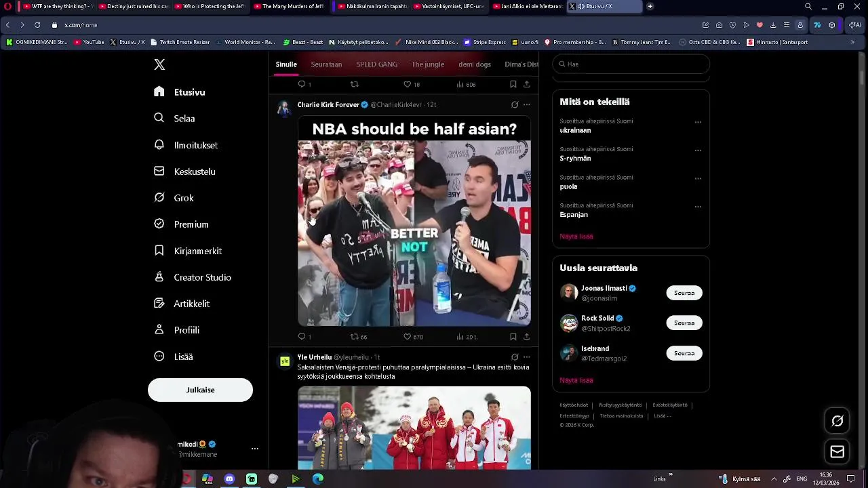This screenshot has width=868, height=488.
Task: Ask Grok about the Charlie Kirk Forever post
Action: [515, 105]
